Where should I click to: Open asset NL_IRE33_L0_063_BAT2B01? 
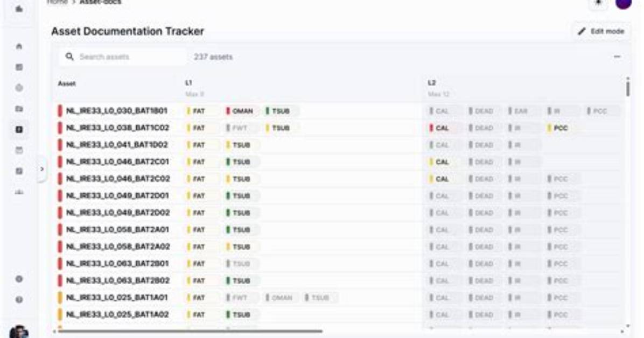pos(117,263)
